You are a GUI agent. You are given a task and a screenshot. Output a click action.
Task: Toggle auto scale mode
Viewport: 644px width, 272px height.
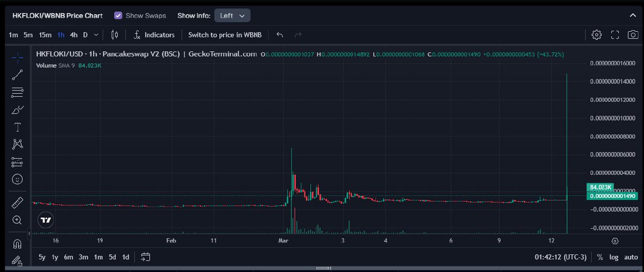[x=631, y=257]
